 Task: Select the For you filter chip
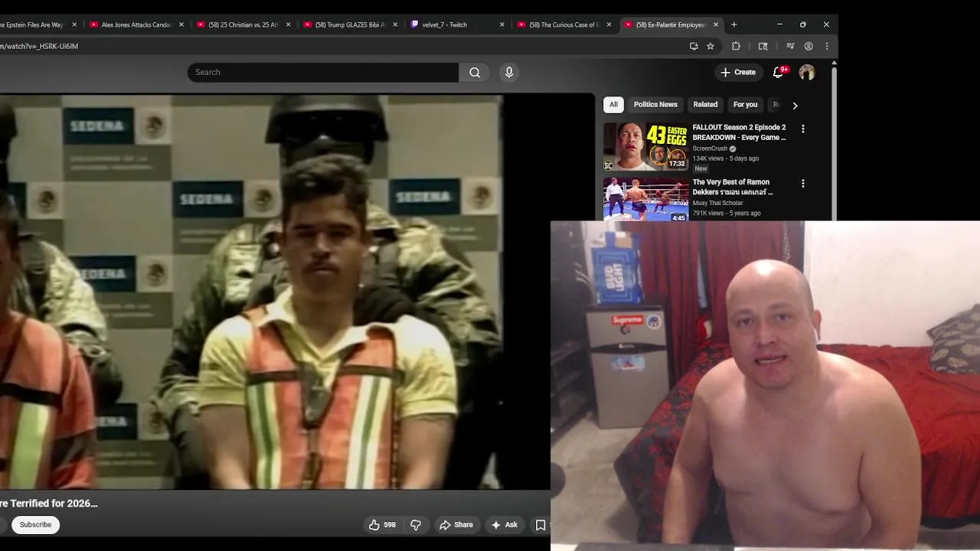coord(745,105)
